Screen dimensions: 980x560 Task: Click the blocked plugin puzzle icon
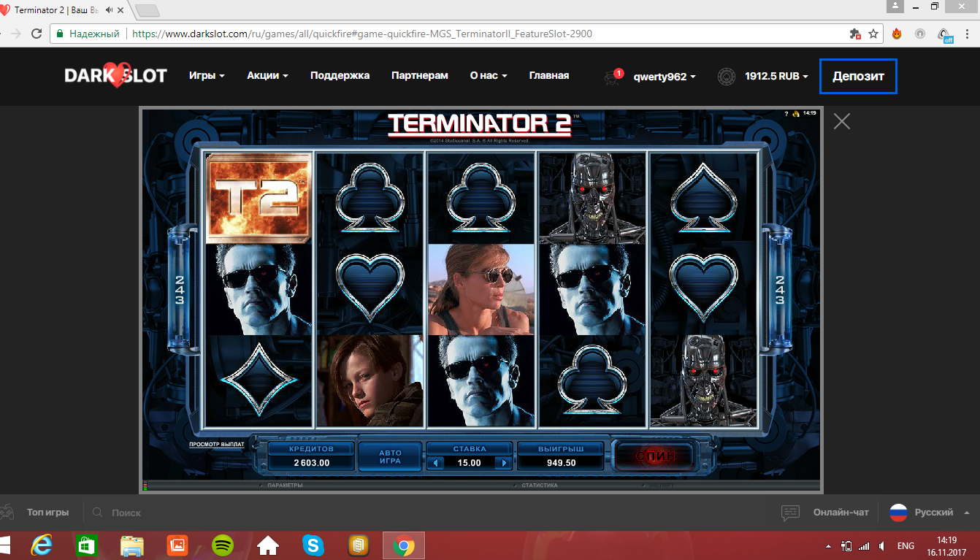pos(855,34)
